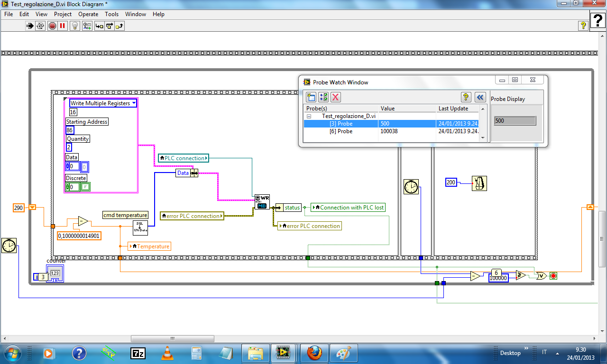
Task: Click the Probe Display value field showing 500
Action: point(515,121)
